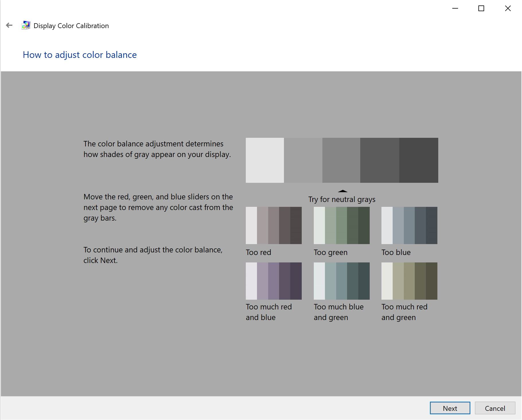Click the "How to adjust color balance" heading
Image resolution: width=522 pixels, height=420 pixels.
[80, 55]
